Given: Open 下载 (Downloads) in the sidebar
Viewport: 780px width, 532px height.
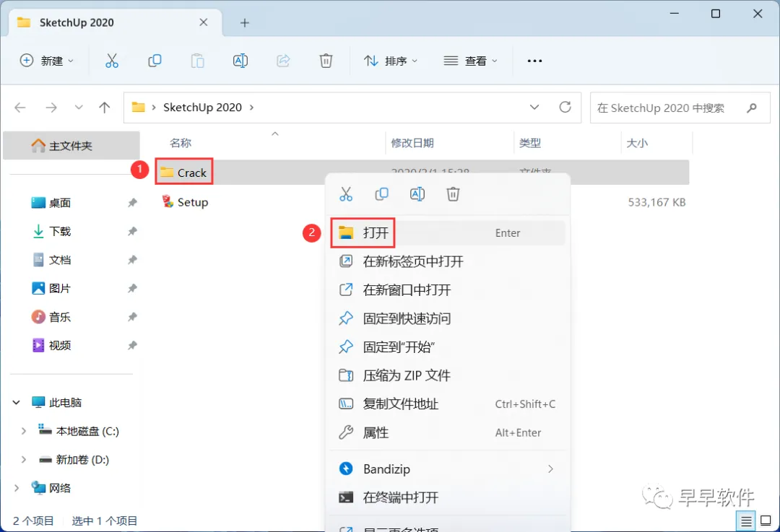Looking at the screenshot, I should click(x=60, y=231).
